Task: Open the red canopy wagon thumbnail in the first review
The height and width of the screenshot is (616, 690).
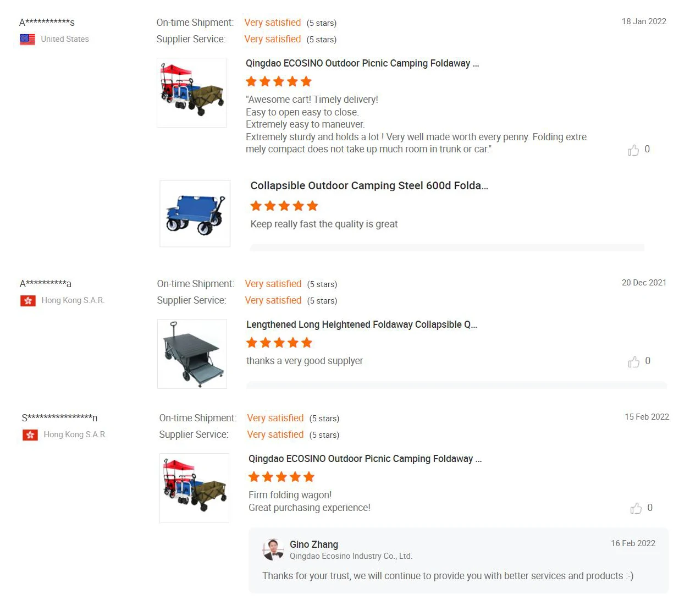Action: click(x=191, y=92)
